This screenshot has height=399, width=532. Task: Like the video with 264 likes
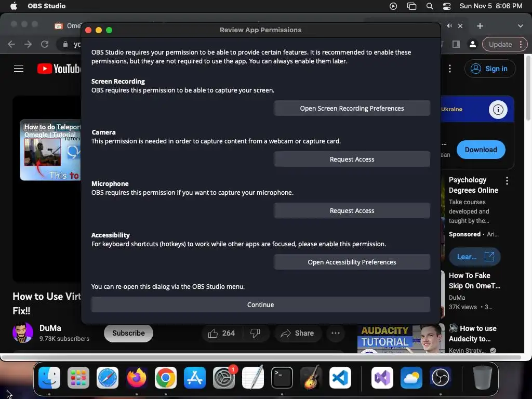point(221,333)
